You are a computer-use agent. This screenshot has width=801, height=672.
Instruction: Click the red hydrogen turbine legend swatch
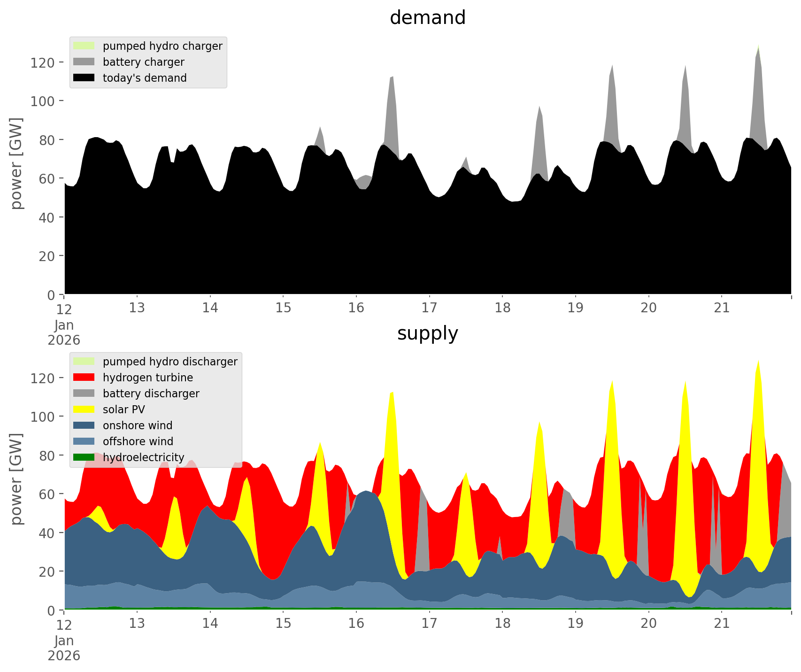[x=84, y=378]
